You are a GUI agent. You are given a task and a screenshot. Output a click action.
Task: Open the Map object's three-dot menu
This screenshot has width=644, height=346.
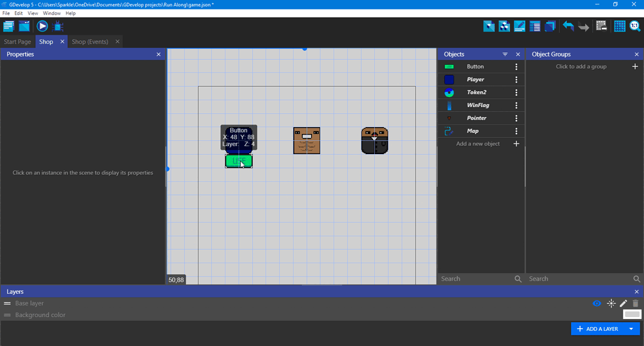(x=516, y=131)
